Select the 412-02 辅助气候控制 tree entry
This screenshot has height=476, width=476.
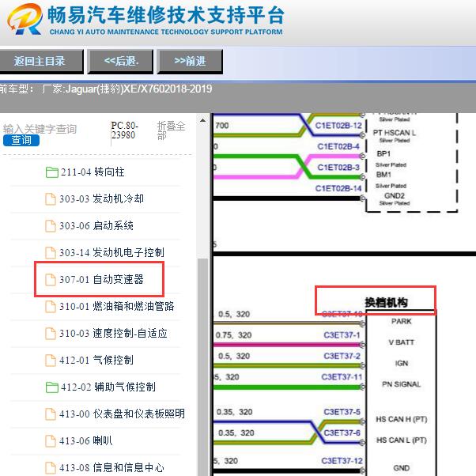pos(108,387)
